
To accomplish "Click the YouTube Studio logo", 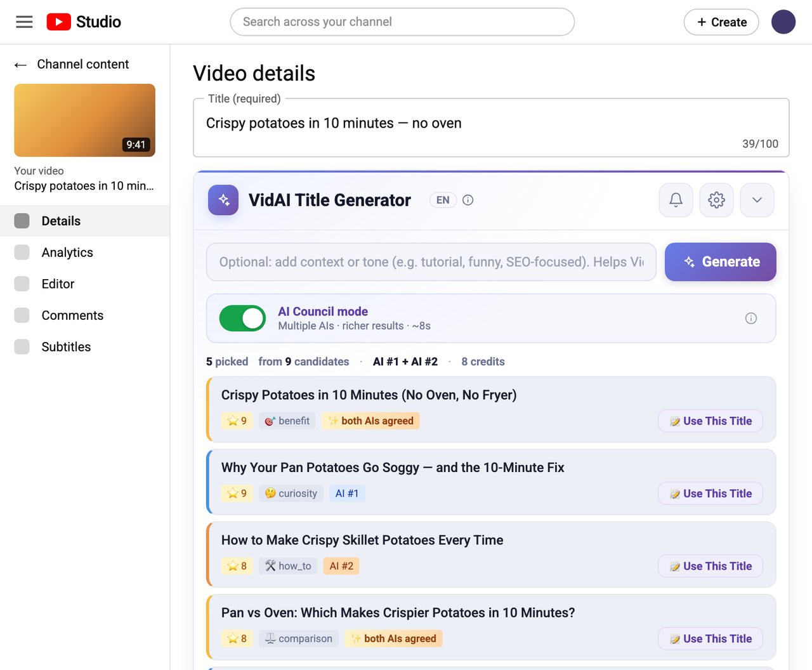I will click(x=84, y=22).
